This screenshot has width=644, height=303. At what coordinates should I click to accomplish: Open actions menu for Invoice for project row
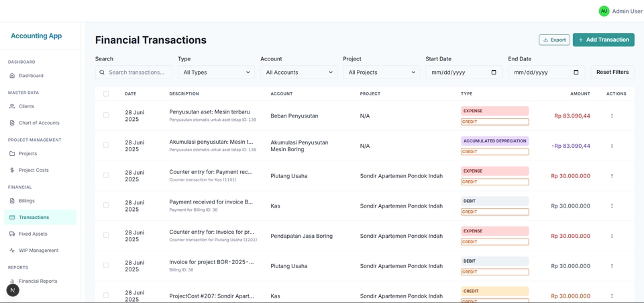[612, 266]
